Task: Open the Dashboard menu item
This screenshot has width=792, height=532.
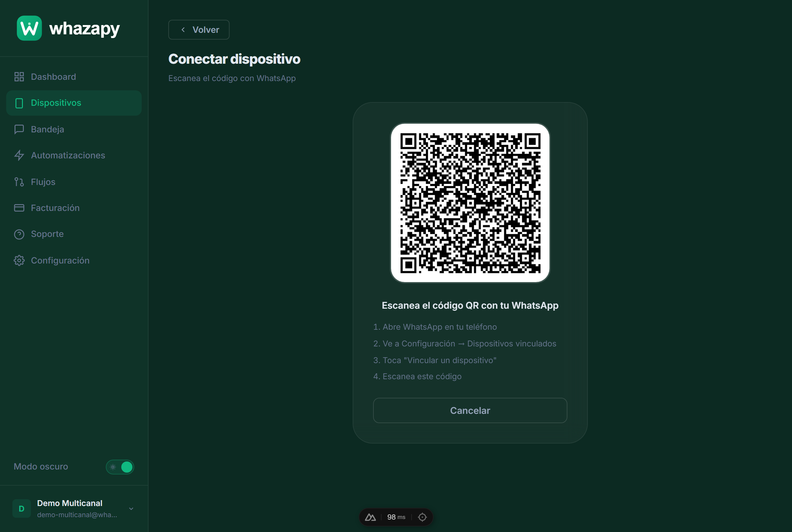Action: click(74, 77)
